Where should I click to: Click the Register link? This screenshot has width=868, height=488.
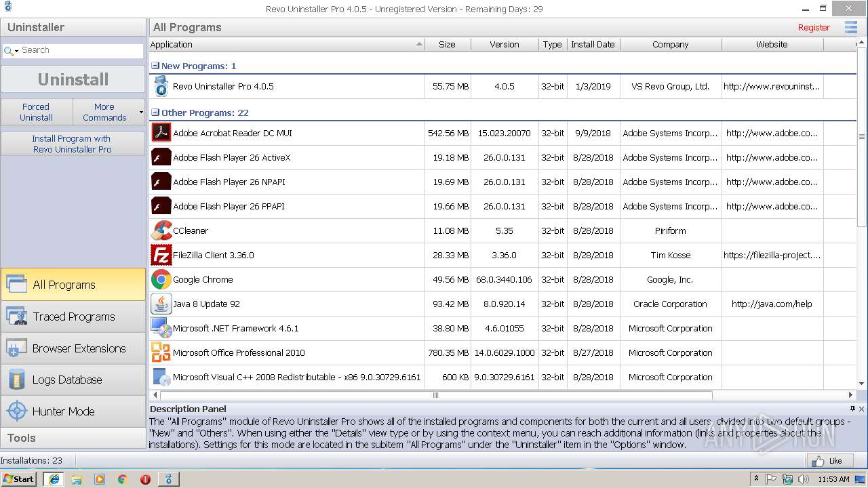point(814,28)
